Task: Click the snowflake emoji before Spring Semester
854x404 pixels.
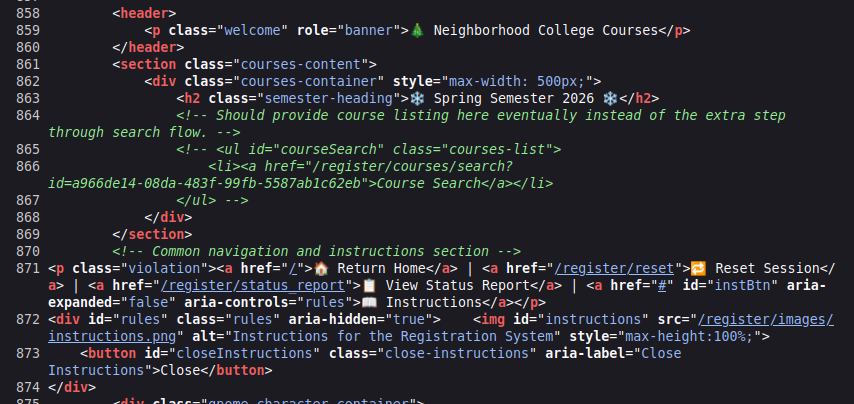Action: click(x=417, y=98)
